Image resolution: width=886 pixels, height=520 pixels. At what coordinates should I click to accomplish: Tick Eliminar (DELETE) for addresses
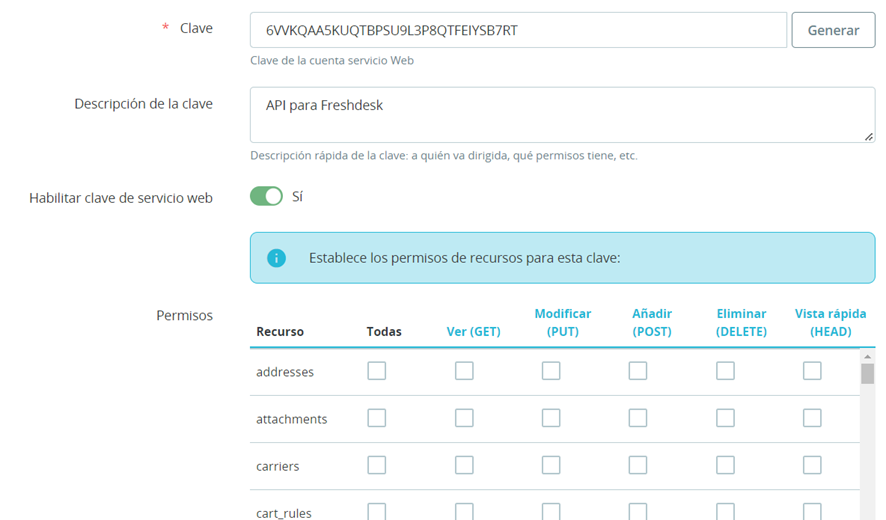click(x=725, y=371)
